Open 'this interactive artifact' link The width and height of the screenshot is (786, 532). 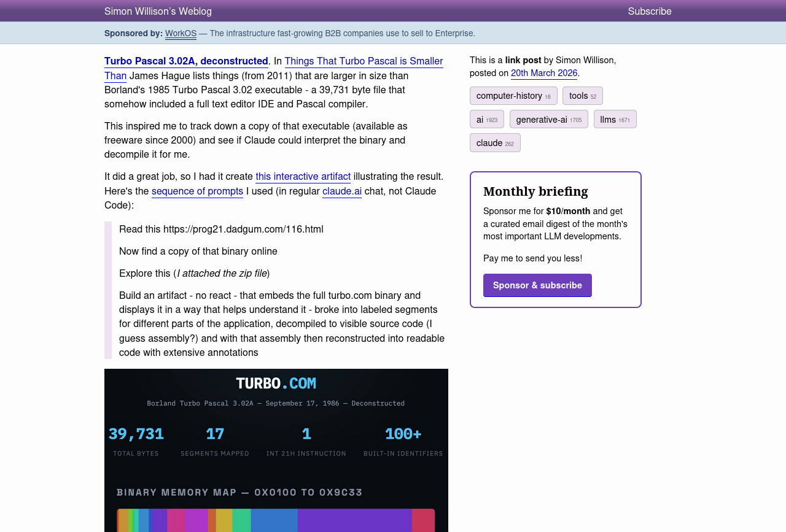[x=303, y=176]
